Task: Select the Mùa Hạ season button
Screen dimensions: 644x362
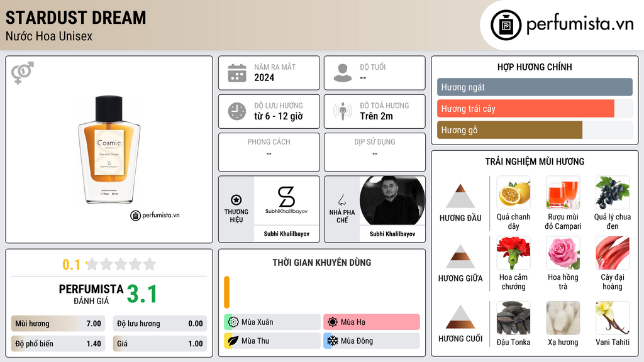Action: tap(372, 322)
